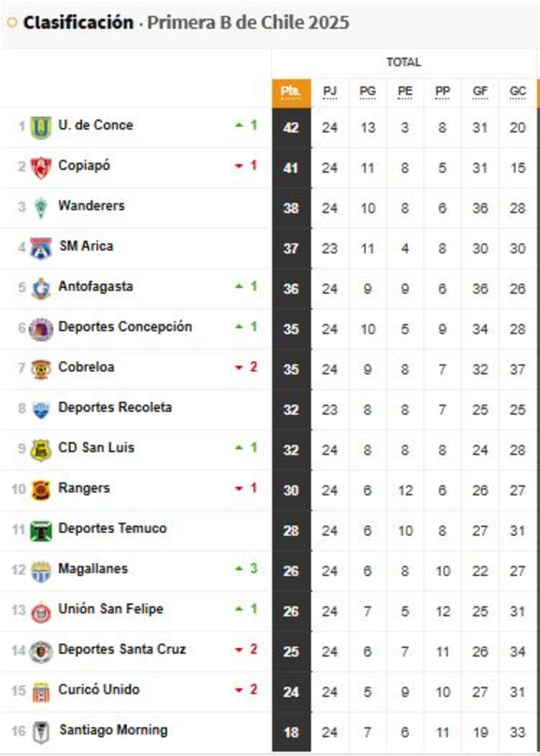Click the orange highlighted Pts column header

(x=291, y=91)
